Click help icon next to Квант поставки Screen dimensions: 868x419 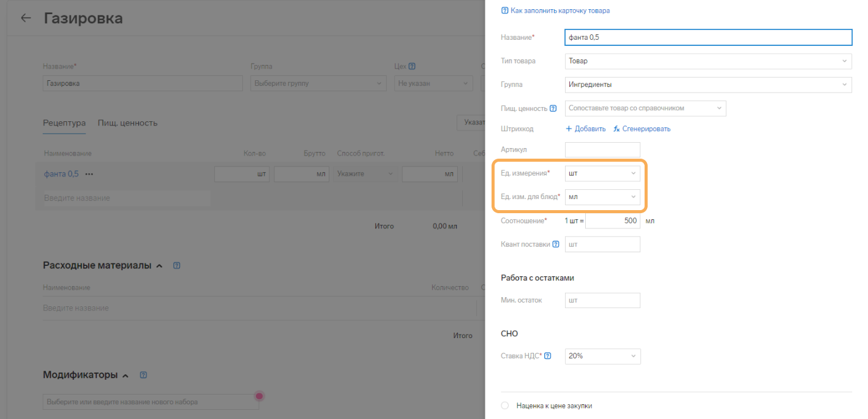[x=556, y=244]
